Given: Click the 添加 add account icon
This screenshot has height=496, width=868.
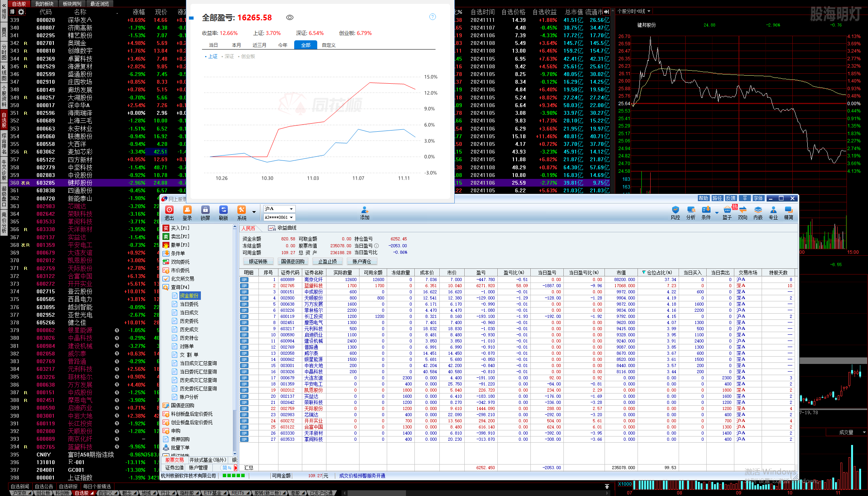Looking at the screenshot, I should click(x=364, y=212).
